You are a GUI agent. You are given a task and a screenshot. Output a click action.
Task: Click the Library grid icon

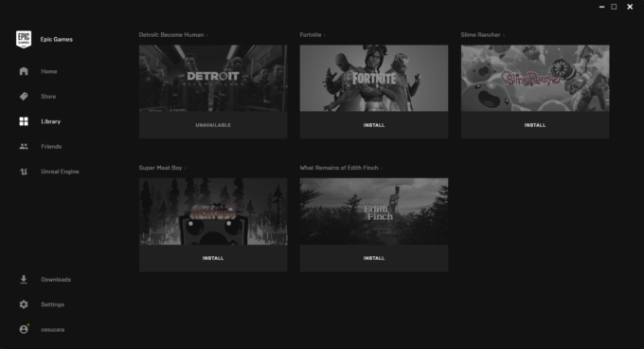pyautogui.click(x=24, y=121)
